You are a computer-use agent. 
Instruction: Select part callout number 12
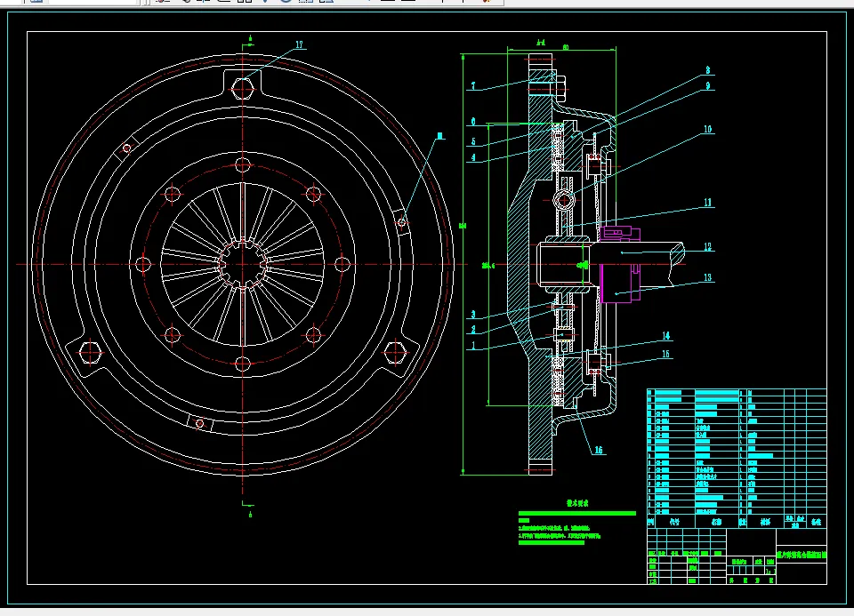point(707,247)
